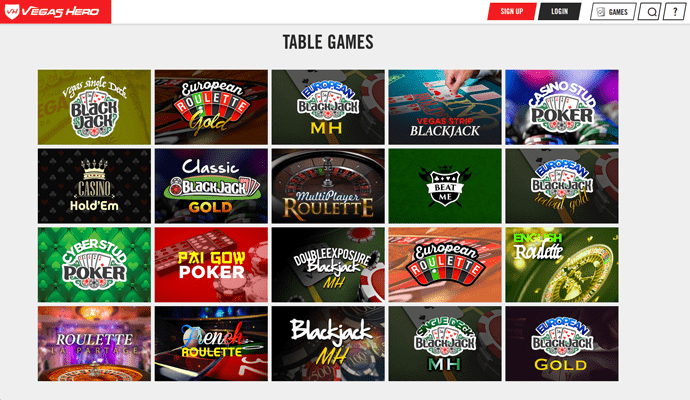Open the Games menu button

[613, 12]
